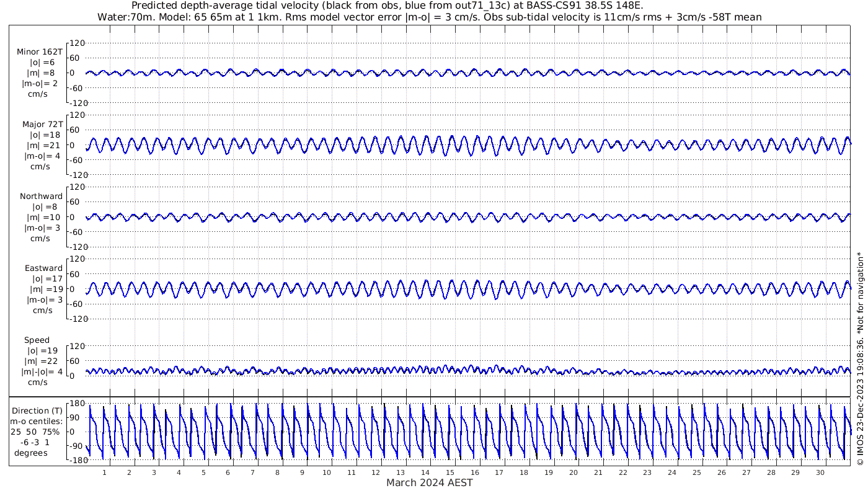Viewport: 868px width, 496px height.
Task: Click day '5' on the time axis
Action: pyautogui.click(x=203, y=472)
